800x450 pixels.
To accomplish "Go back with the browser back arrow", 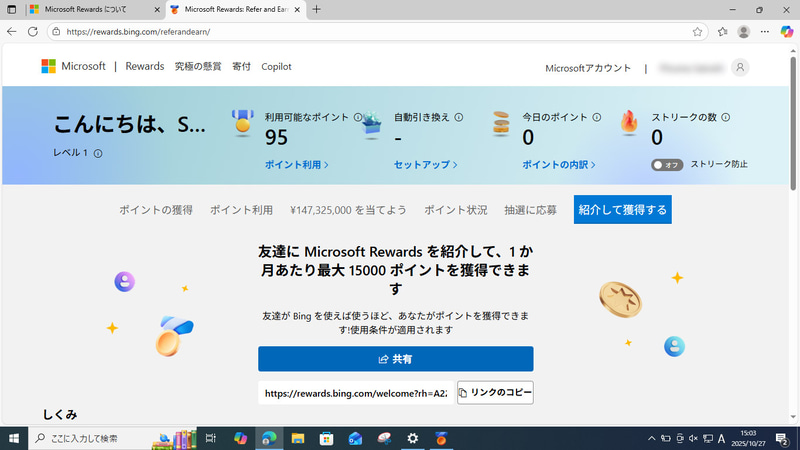I will (x=12, y=32).
